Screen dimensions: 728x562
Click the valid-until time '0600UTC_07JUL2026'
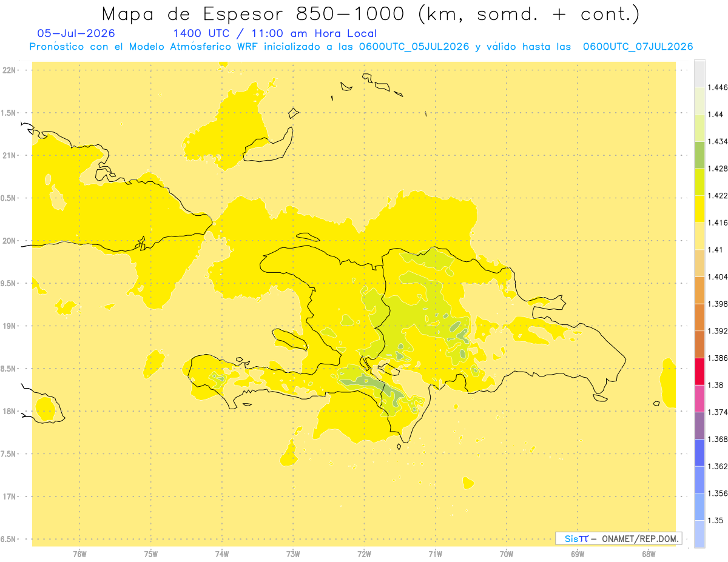click(x=638, y=47)
